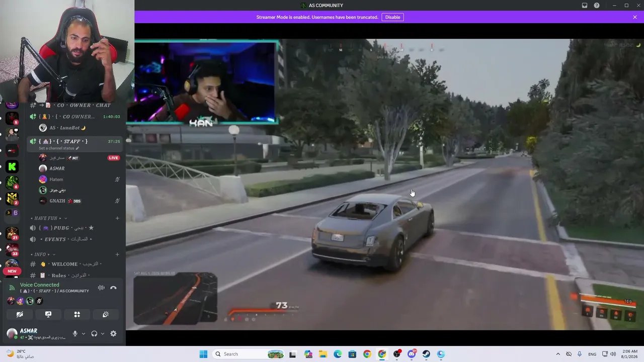Click the webcam stream thumbnail overlay
Viewport: 644px width, 362px height.
(x=202, y=82)
